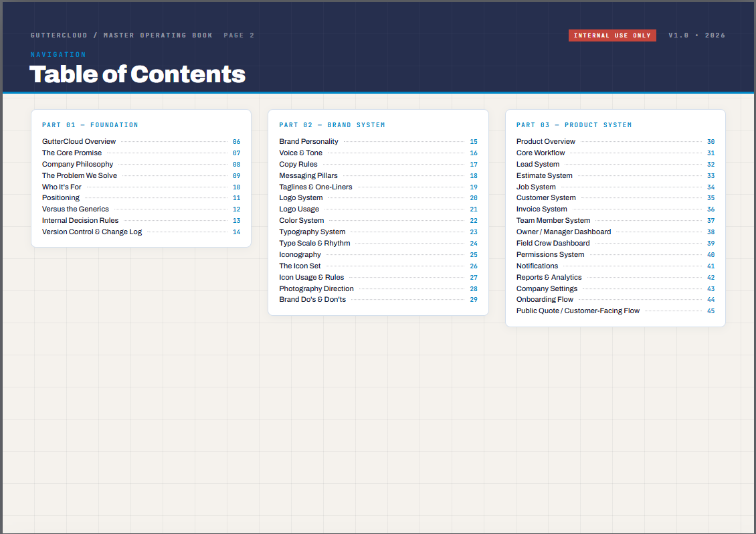Open the Notifications entry

pos(616,266)
